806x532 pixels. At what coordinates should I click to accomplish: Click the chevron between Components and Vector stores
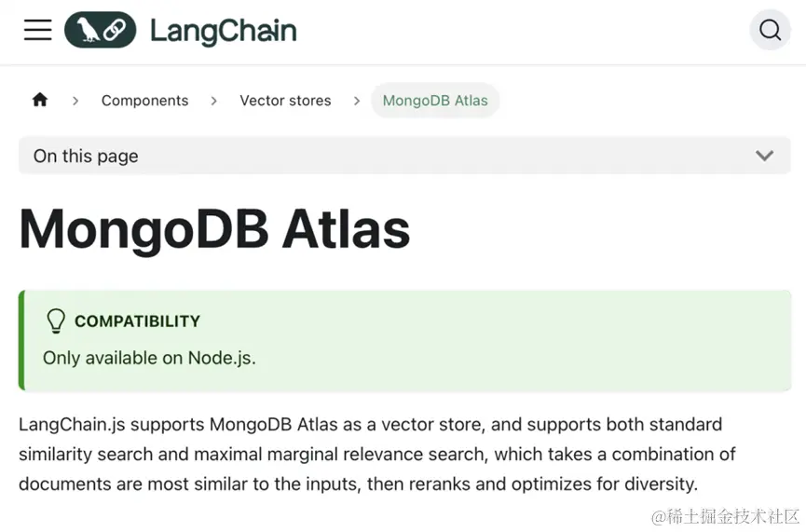[213, 101]
